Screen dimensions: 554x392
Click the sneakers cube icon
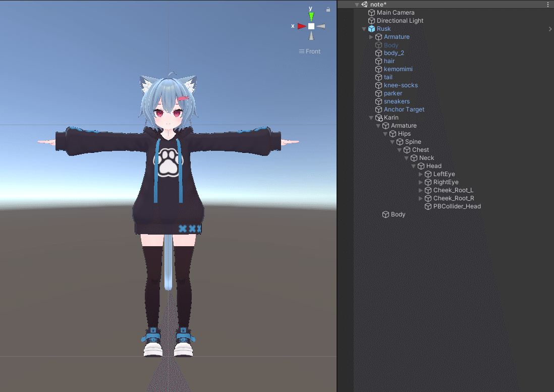(x=379, y=102)
